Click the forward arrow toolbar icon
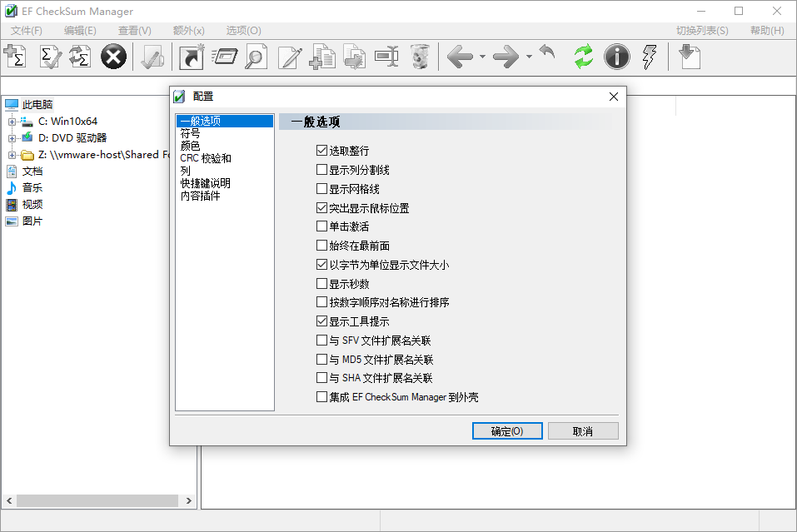Viewport: 797px width, 532px height. [506, 57]
